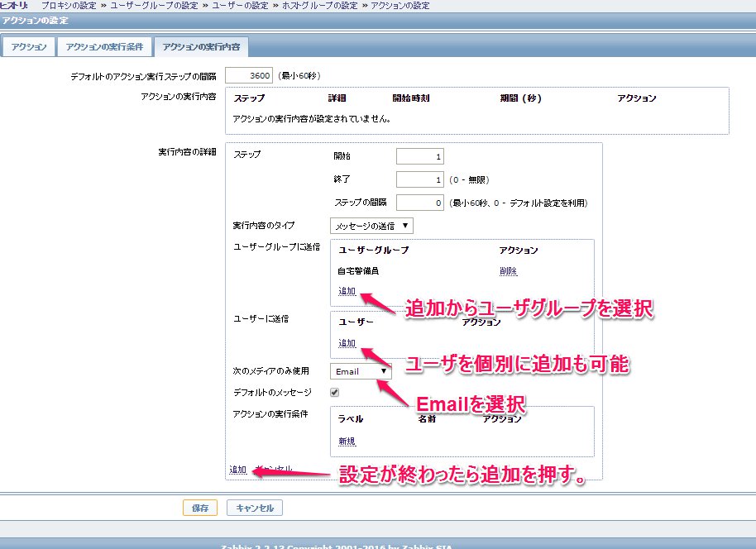Expand the Email media dropdown

pyautogui.click(x=360, y=371)
